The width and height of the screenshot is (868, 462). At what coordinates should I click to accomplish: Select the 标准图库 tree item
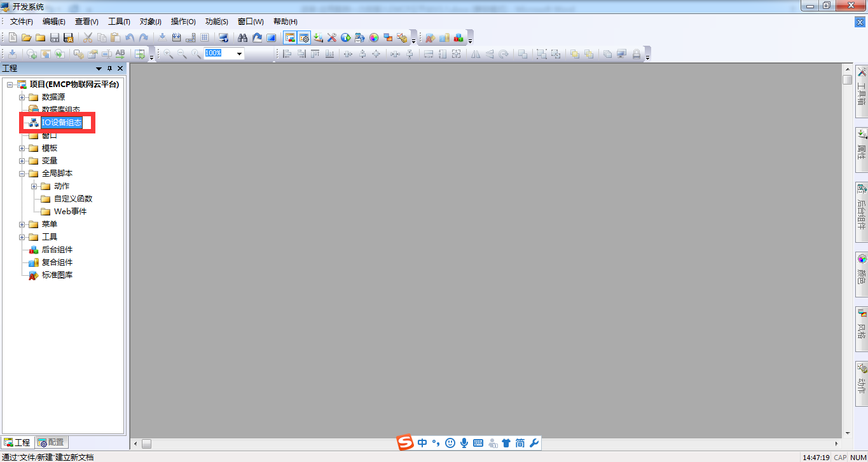click(57, 275)
